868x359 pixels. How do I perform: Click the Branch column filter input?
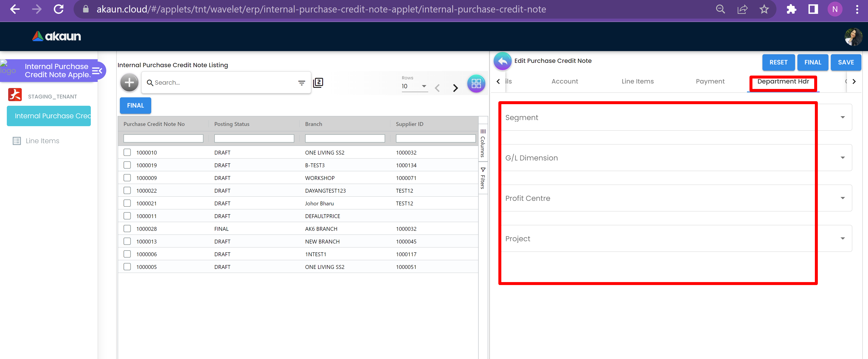pos(345,138)
